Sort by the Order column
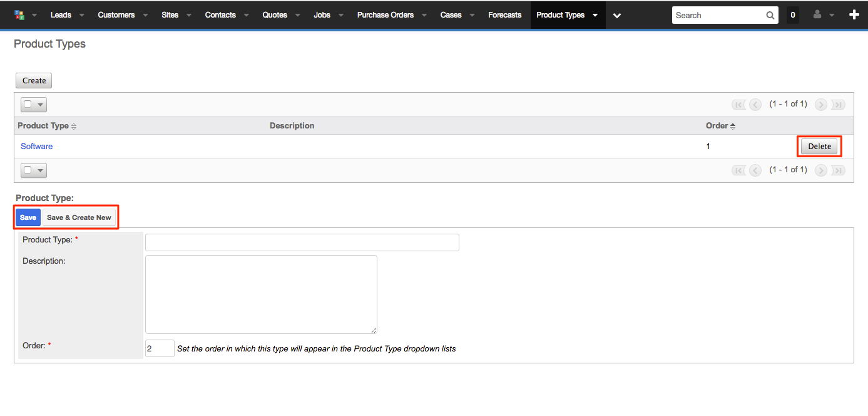The image size is (868, 416). [x=720, y=126]
